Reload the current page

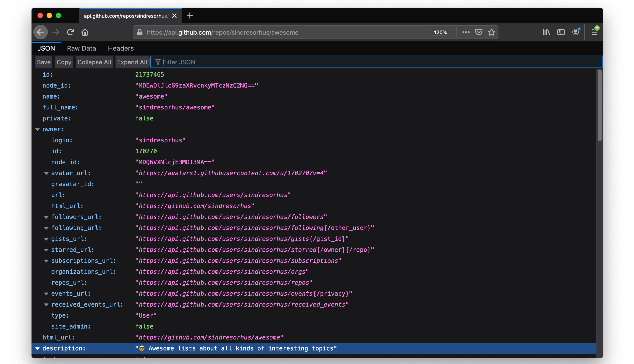70,32
